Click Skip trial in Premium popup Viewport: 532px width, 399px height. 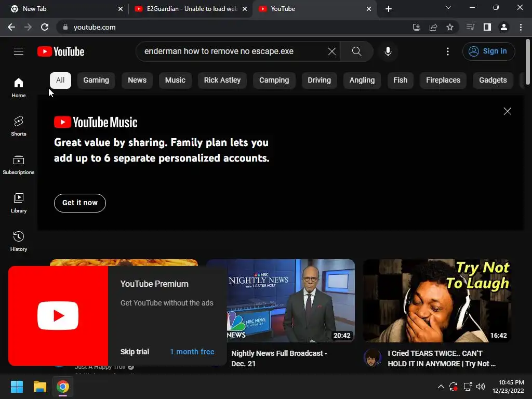[x=135, y=352]
